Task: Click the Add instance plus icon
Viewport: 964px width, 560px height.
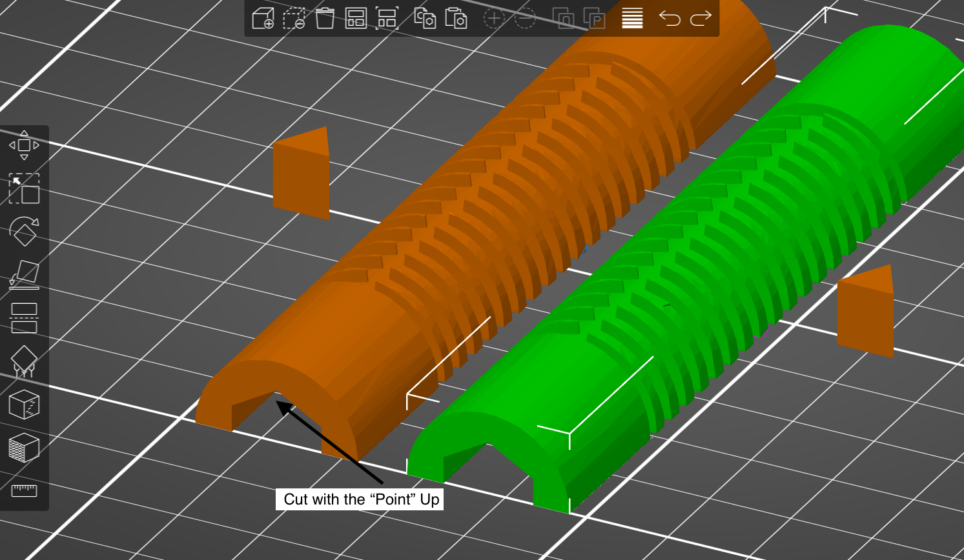Action: (x=494, y=18)
